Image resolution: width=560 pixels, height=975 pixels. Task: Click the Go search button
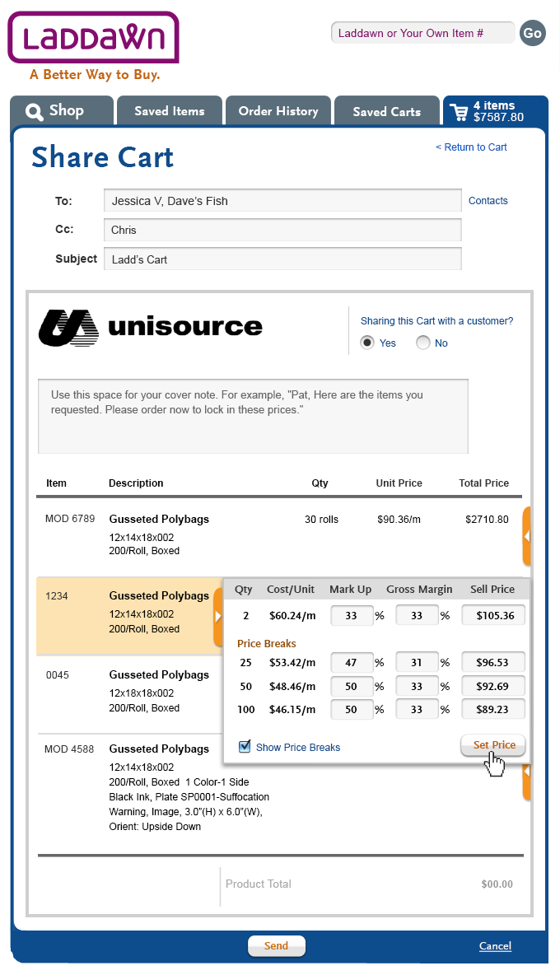533,33
